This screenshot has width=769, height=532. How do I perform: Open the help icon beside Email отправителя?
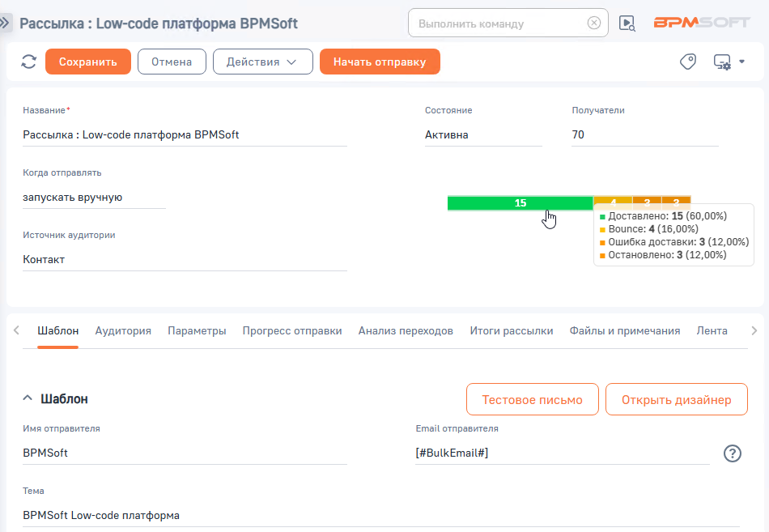coord(733,453)
